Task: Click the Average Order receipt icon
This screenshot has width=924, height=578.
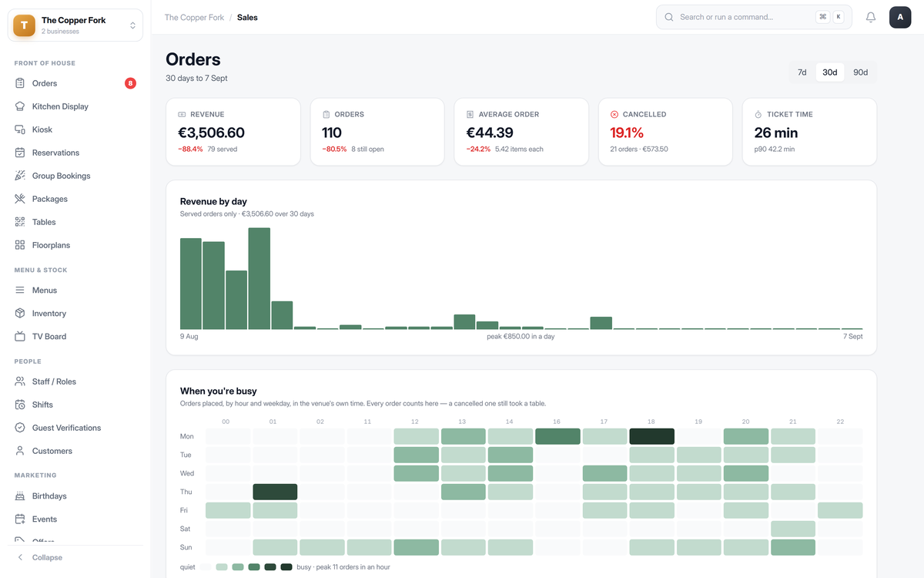Action: click(470, 114)
